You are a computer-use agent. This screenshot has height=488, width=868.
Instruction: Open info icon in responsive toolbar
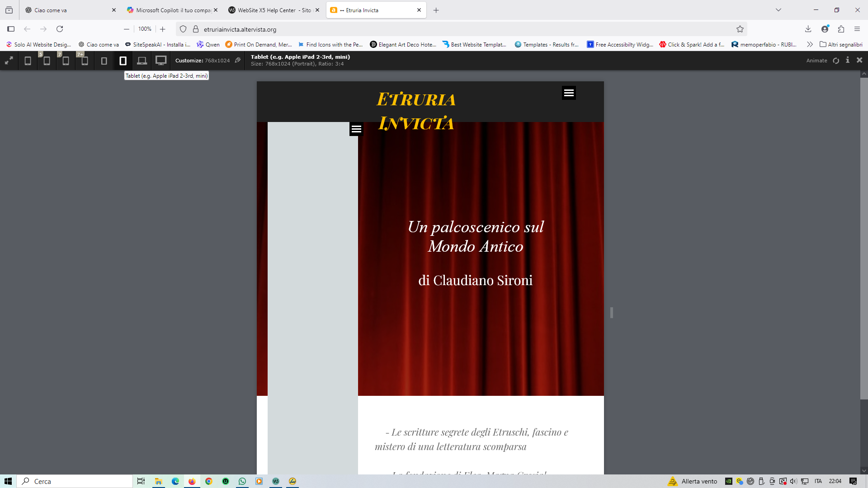pos(848,60)
